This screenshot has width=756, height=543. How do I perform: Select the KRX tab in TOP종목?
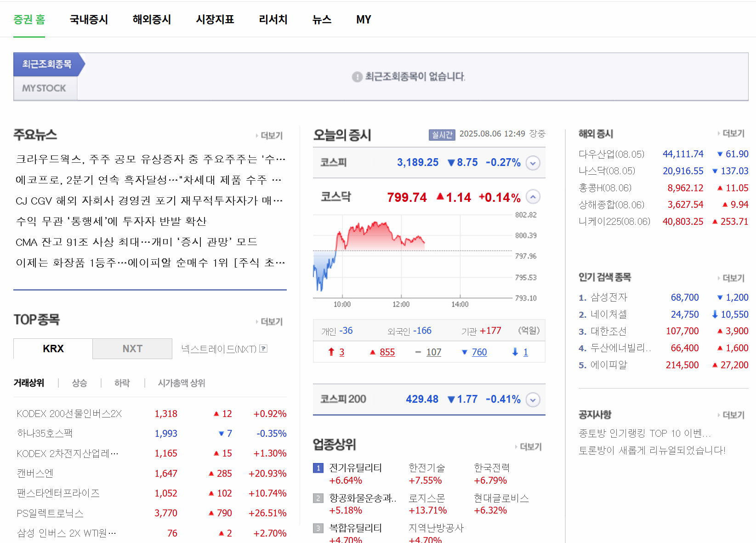53,349
